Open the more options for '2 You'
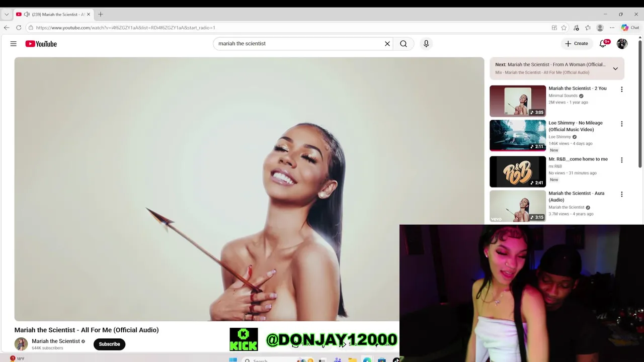This screenshot has height=362, width=644. point(622,89)
